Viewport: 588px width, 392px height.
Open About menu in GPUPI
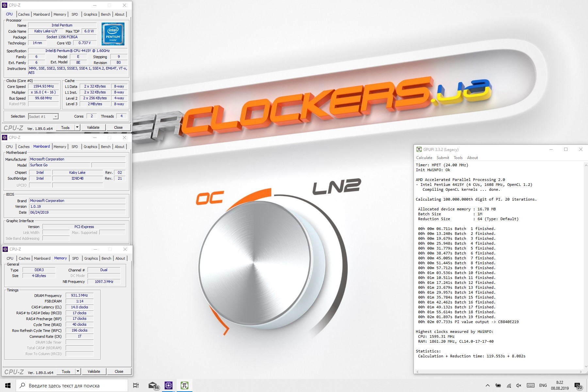(472, 158)
